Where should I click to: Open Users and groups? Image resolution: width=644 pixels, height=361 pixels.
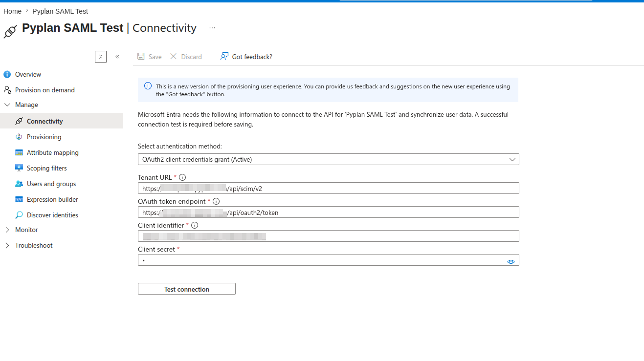pos(51,184)
